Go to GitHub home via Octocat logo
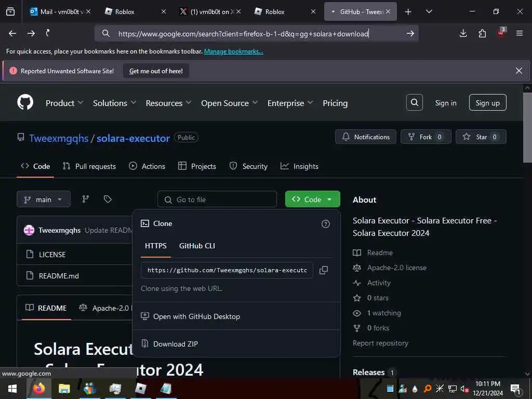 click(25, 102)
